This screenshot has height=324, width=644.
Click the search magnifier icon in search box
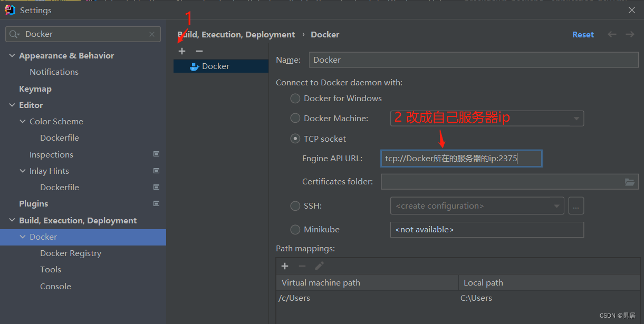click(x=15, y=34)
